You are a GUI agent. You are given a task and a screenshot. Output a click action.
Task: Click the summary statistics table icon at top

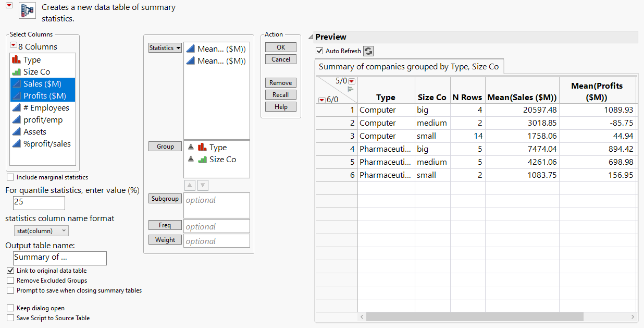[x=27, y=11]
